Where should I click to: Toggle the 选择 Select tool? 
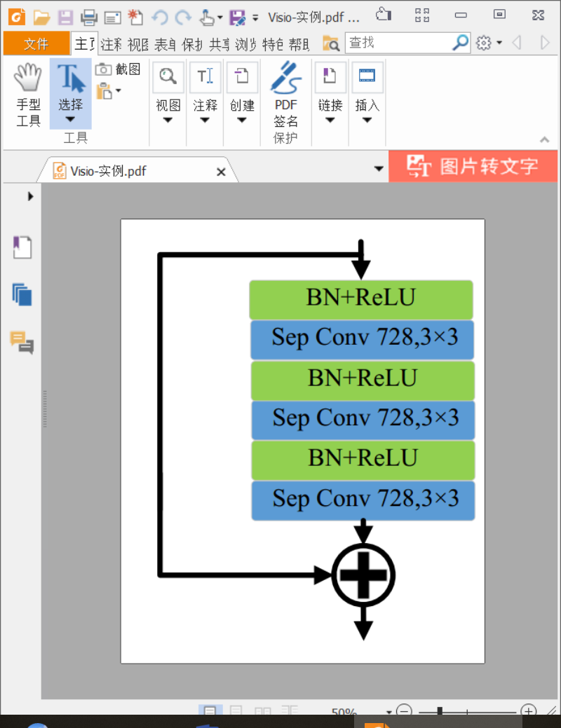[69, 84]
